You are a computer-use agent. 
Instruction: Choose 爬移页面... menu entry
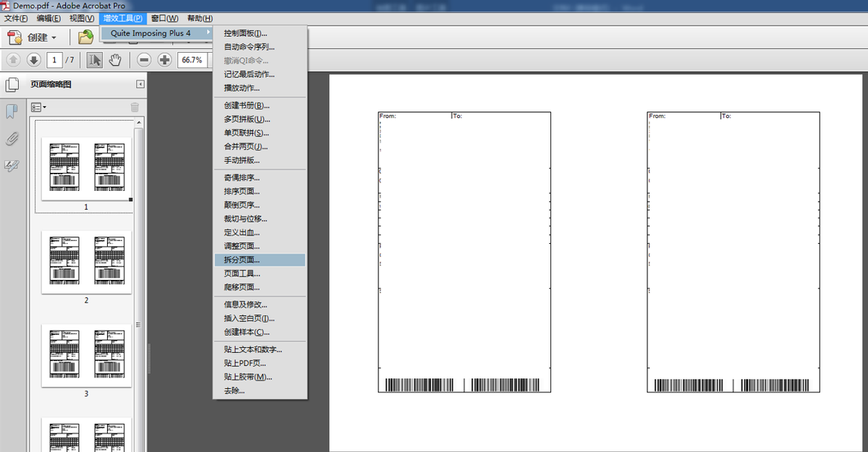[260, 287]
